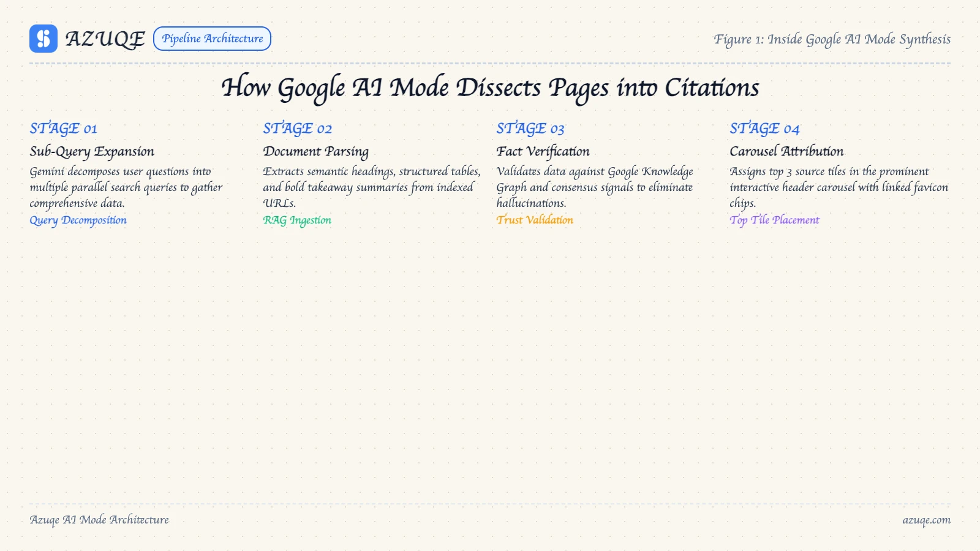The width and height of the screenshot is (980, 551).
Task: Click the Assigns top 3 source tiles description
Action: tap(839, 187)
